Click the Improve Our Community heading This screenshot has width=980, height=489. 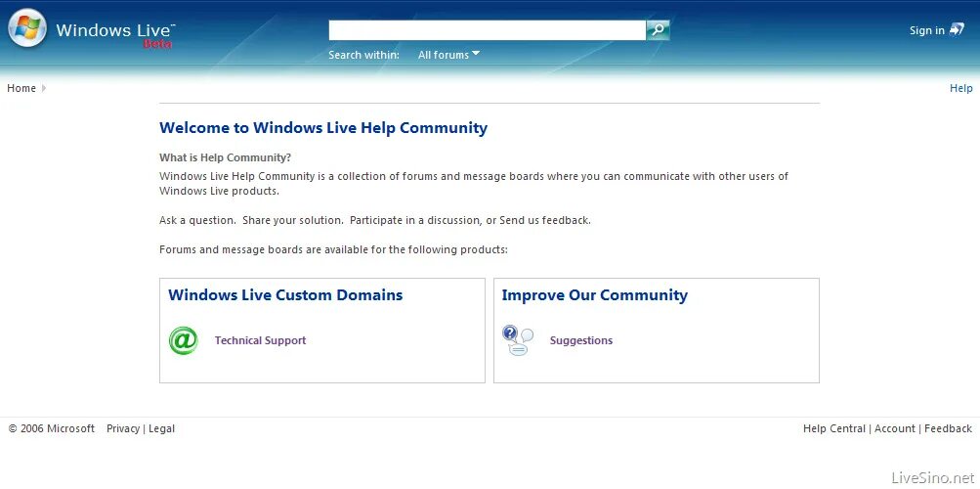pos(594,294)
